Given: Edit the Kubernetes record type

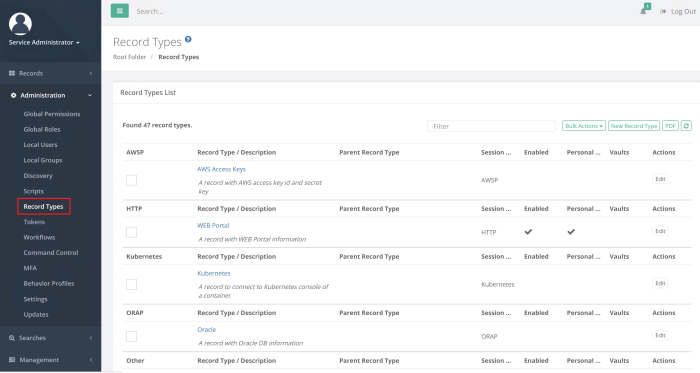Looking at the screenshot, I should tap(660, 283).
